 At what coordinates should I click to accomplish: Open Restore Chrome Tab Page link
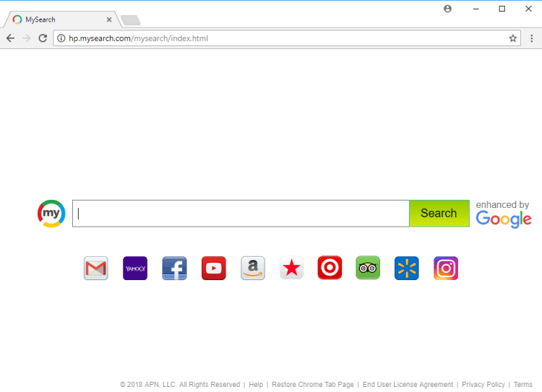(313, 384)
